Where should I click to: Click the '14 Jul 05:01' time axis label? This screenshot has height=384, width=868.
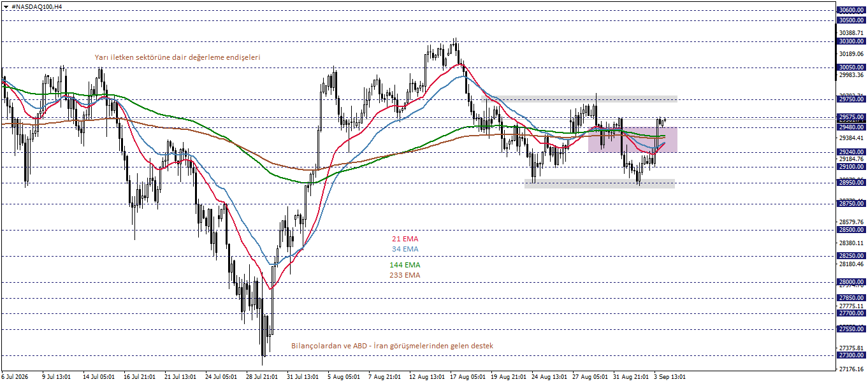99,377
